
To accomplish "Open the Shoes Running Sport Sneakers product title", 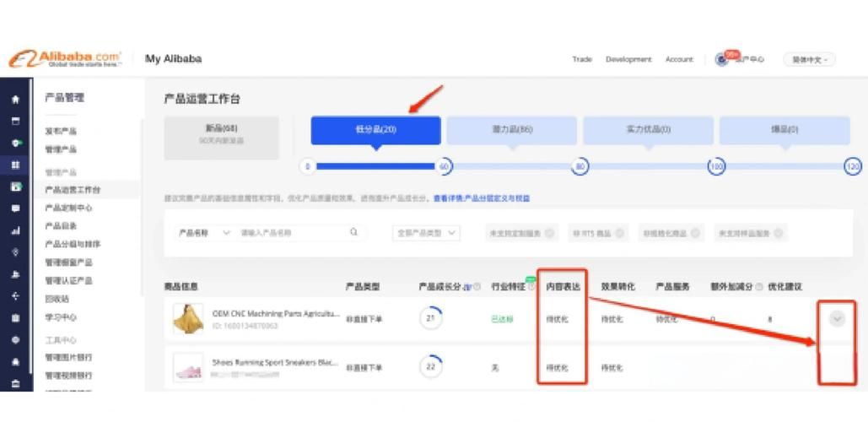I will click(x=275, y=362).
